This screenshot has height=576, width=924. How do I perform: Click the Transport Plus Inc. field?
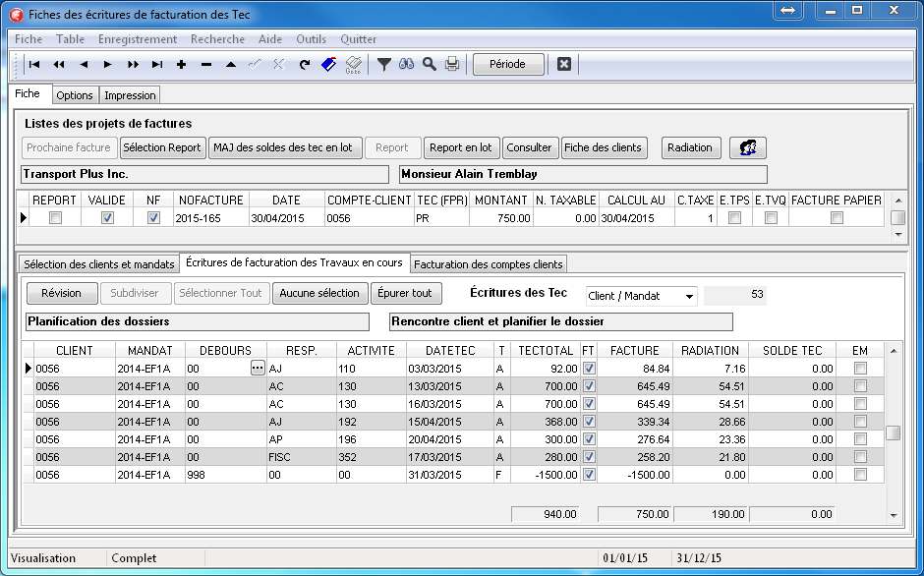205,175
